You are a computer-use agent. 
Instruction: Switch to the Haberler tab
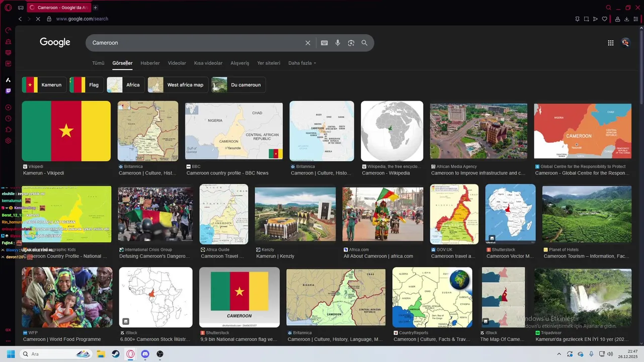tap(150, 63)
